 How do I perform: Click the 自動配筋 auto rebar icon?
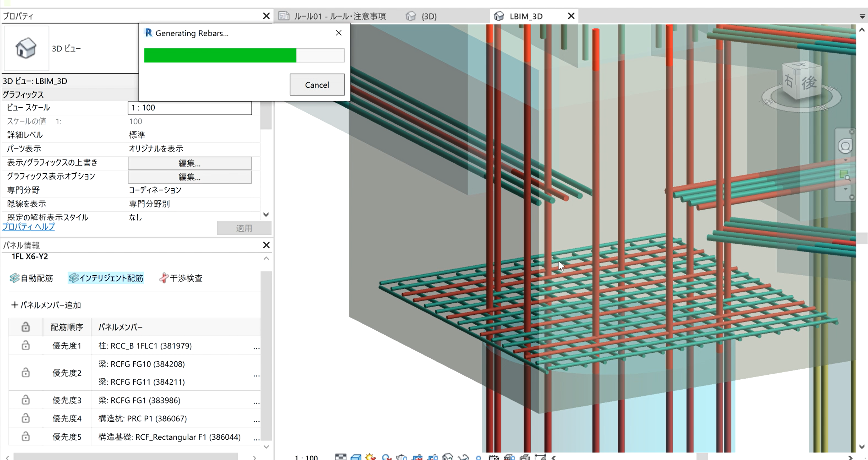click(x=15, y=278)
